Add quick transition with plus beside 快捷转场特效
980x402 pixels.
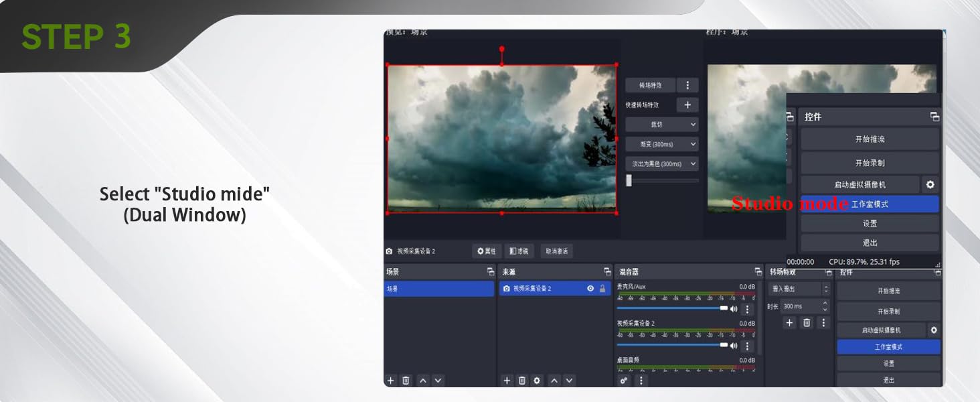coord(687,105)
